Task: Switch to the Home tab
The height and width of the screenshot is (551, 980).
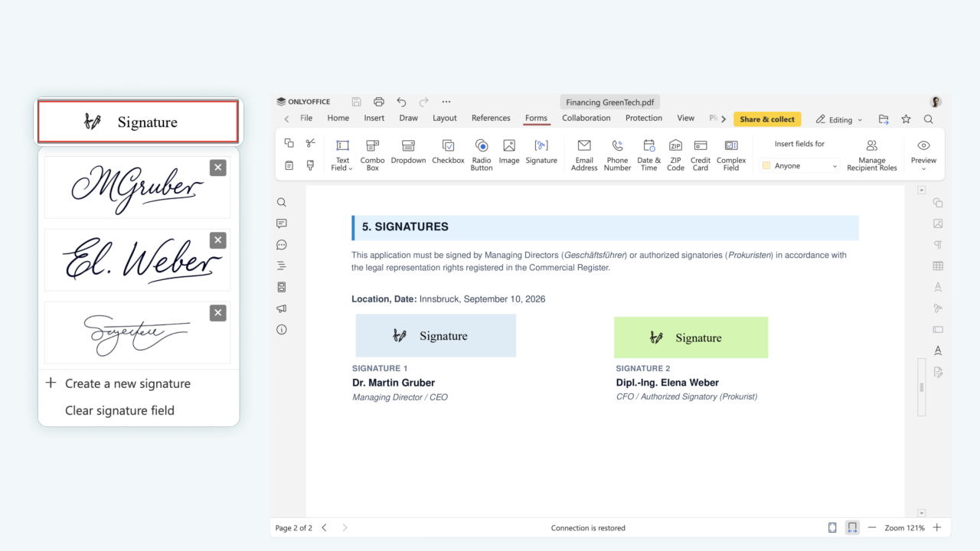Action: (338, 119)
